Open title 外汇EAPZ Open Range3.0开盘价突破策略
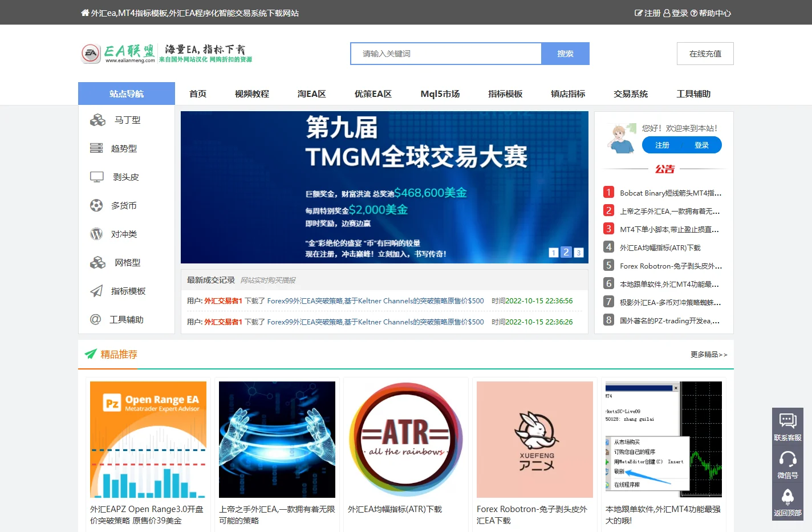The height and width of the screenshot is (532, 812). click(x=147, y=515)
